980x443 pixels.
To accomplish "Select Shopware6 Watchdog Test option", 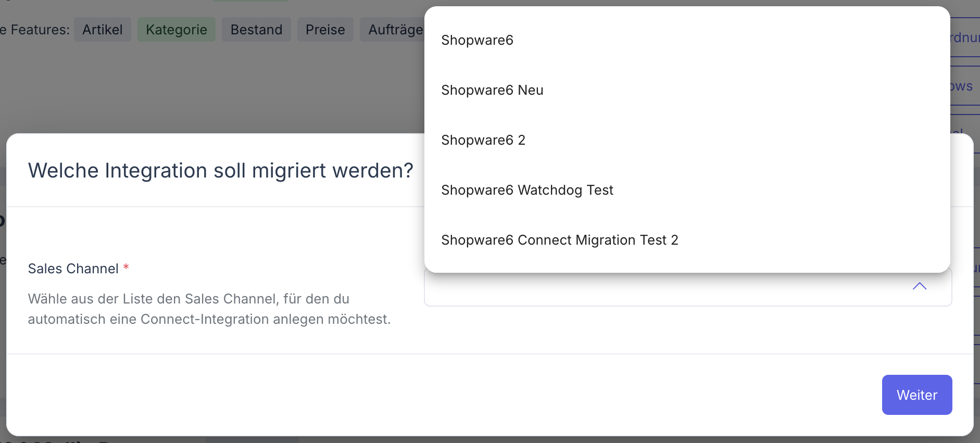I will 527,190.
